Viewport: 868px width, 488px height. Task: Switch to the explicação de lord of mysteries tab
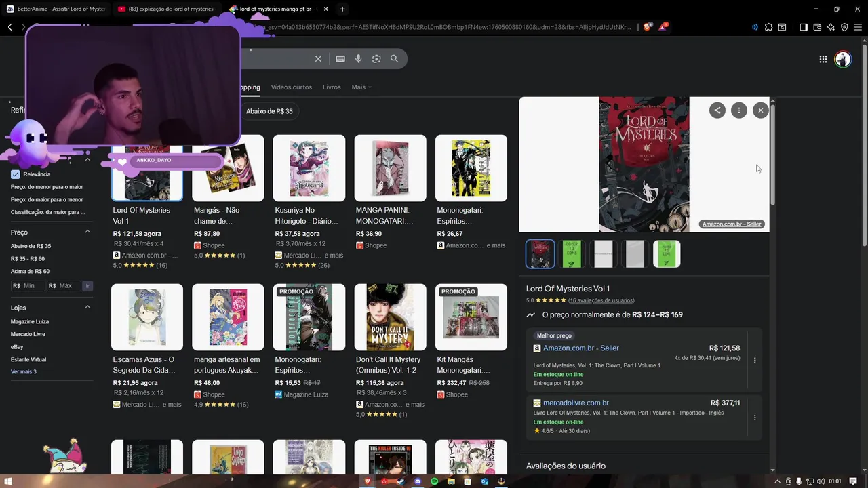pos(167,9)
